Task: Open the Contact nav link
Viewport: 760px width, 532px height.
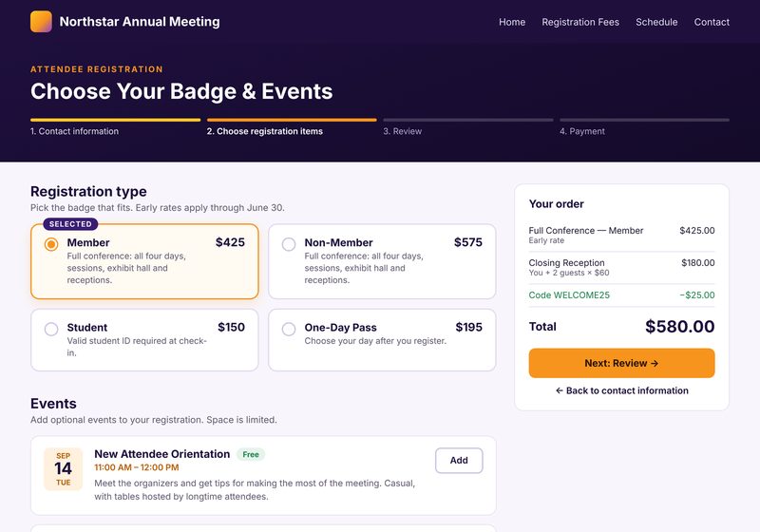Action: pos(712,22)
